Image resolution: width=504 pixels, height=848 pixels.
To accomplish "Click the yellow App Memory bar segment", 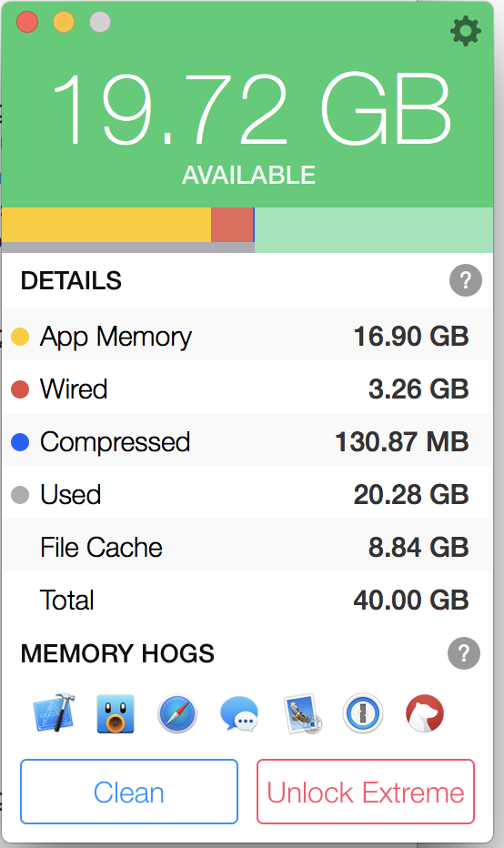I will coord(106,225).
